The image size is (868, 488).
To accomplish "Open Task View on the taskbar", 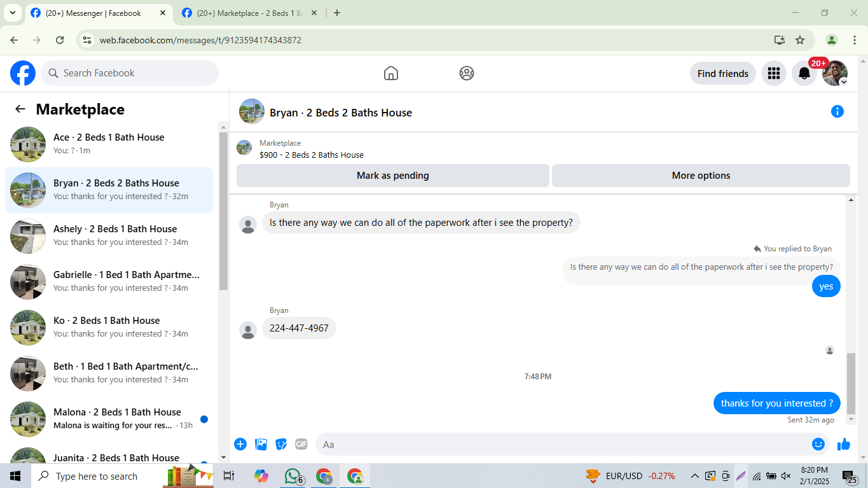I will (x=229, y=476).
